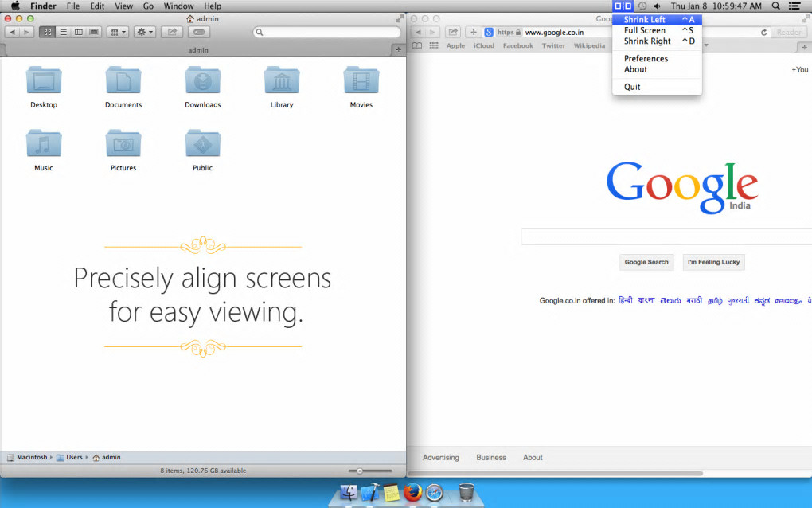
Task: Reload the Safari page
Action: 764,32
